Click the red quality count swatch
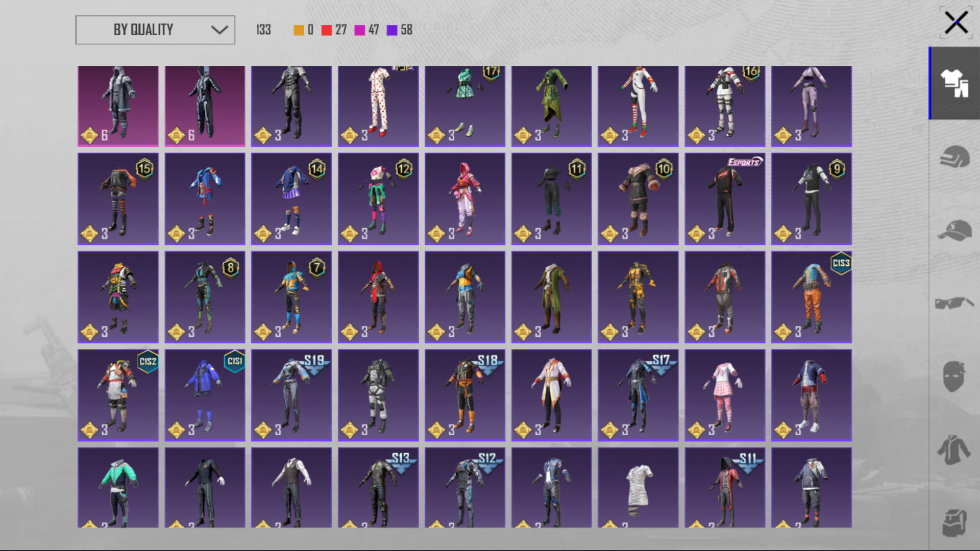Image resolution: width=980 pixels, height=551 pixels. [327, 30]
